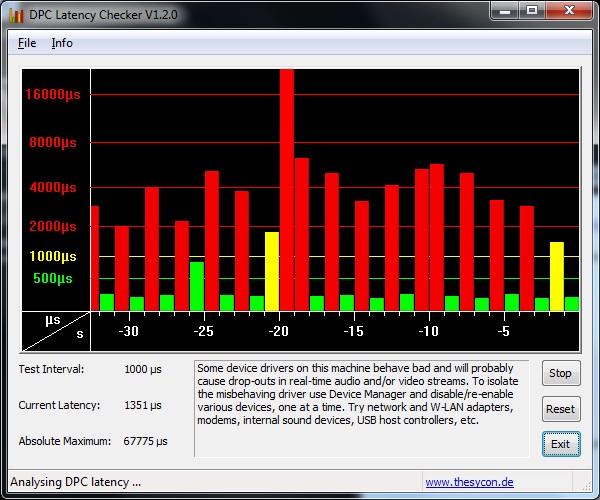This screenshot has width=600, height=500.
Task: Open the www.thesycon.de link
Action: (x=469, y=482)
